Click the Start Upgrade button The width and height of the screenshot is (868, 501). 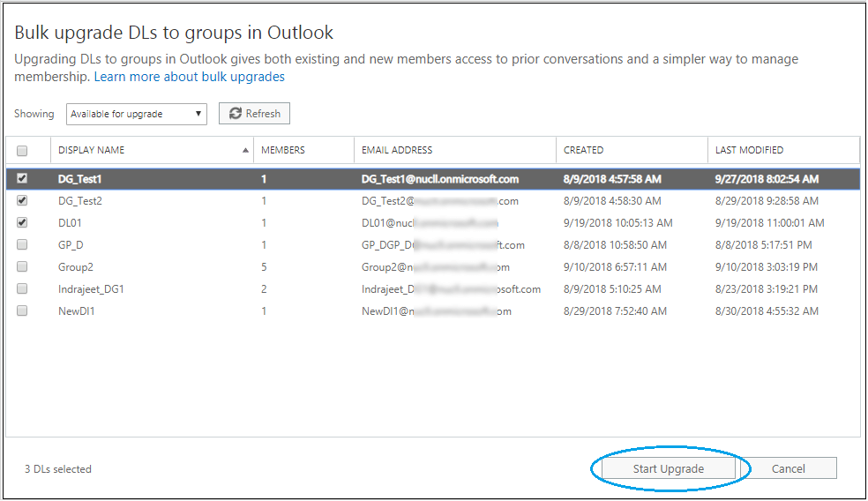[668, 468]
